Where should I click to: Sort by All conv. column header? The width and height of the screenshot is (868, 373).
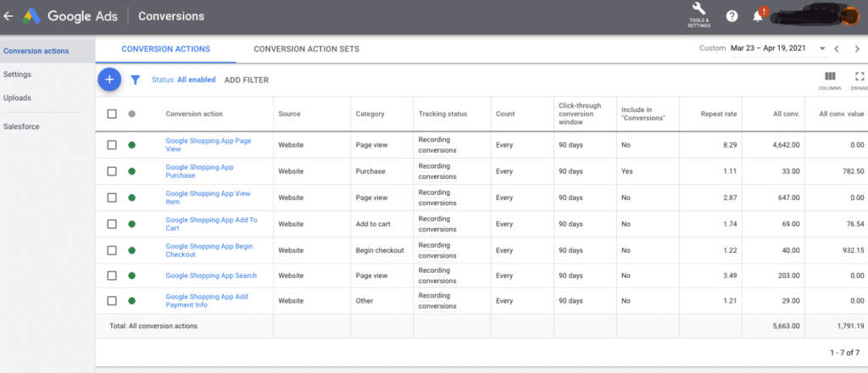pyautogui.click(x=786, y=114)
